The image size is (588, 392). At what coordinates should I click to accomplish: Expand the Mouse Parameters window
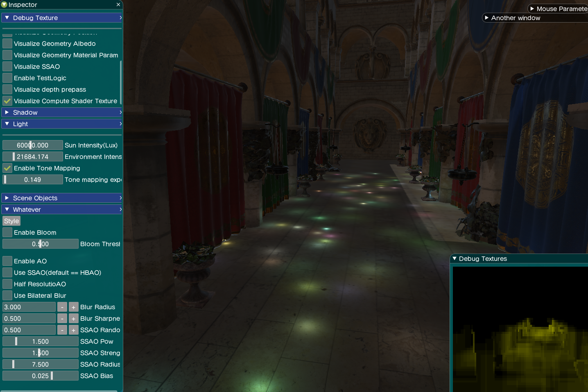tap(532, 9)
